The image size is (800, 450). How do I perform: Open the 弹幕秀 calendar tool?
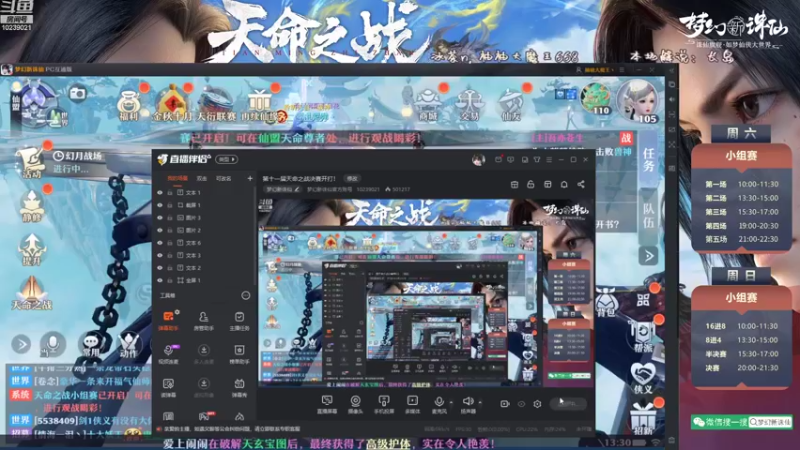click(239, 388)
